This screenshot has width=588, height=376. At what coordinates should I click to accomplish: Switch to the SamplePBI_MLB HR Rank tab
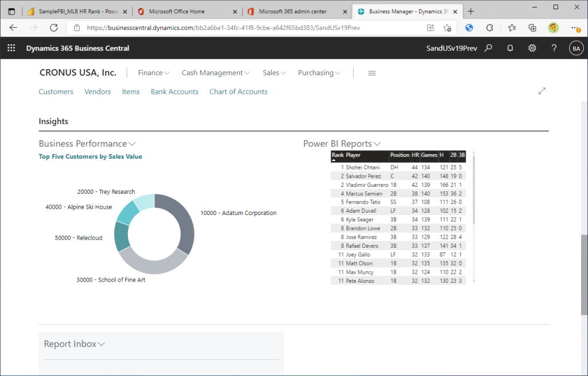[x=78, y=11]
